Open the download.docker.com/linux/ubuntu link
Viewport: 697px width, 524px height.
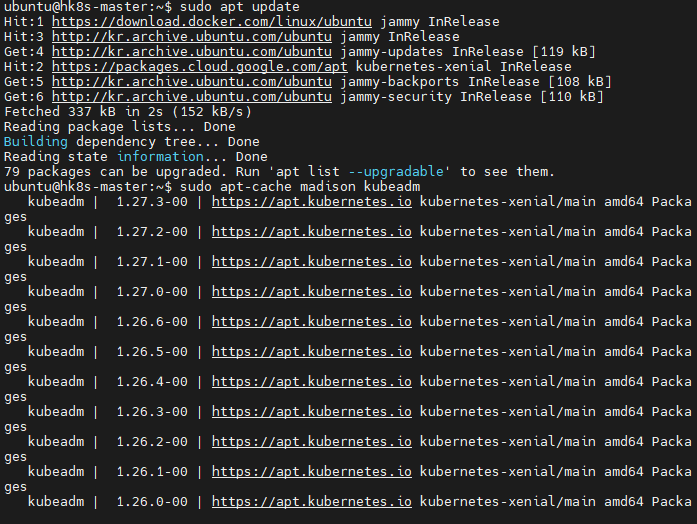(212, 22)
